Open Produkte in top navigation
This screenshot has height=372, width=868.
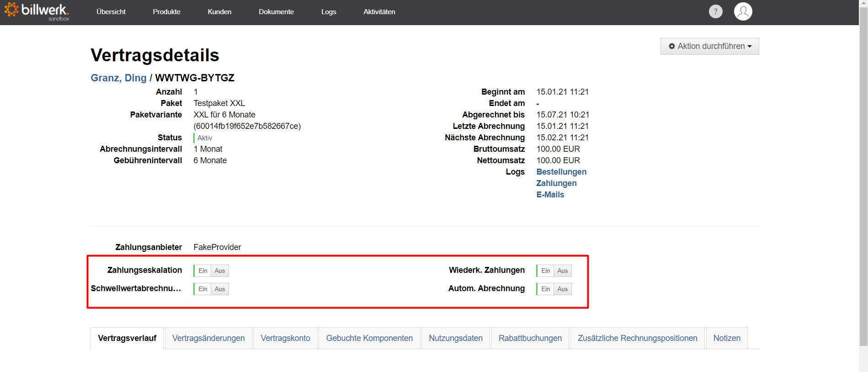(x=167, y=12)
